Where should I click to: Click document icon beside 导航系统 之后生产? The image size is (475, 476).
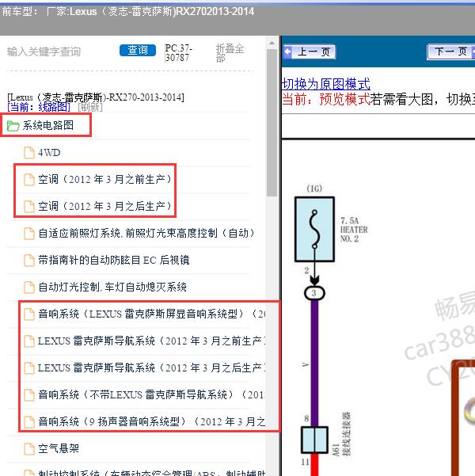click(x=29, y=368)
